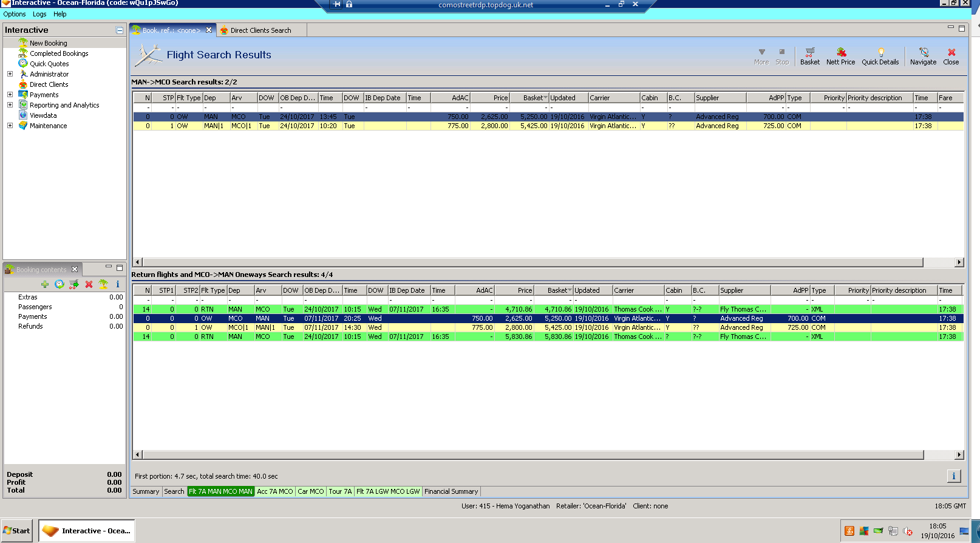Viewport: 980px width, 543px height.
Task: Close the Flight Search Results view
Action: click(951, 56)
